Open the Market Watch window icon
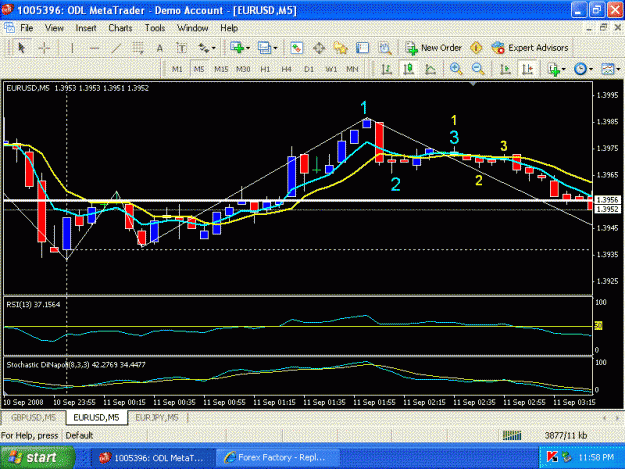This screenshot has width=625, height=469. pos(296,48)
